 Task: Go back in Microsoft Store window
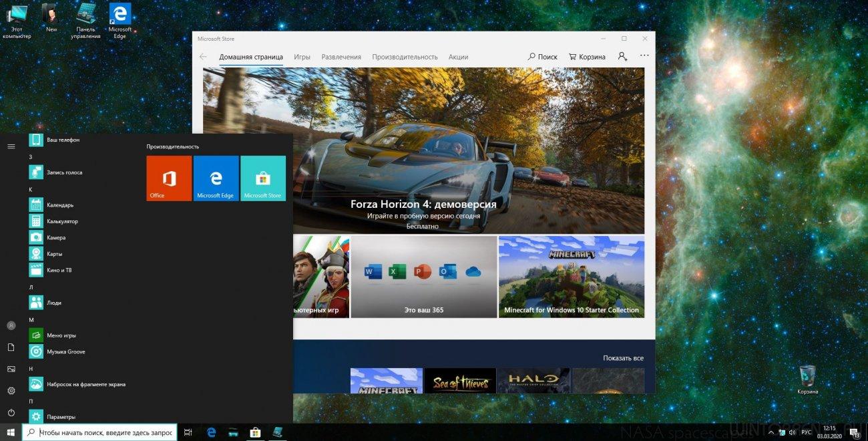coord(203,57)
